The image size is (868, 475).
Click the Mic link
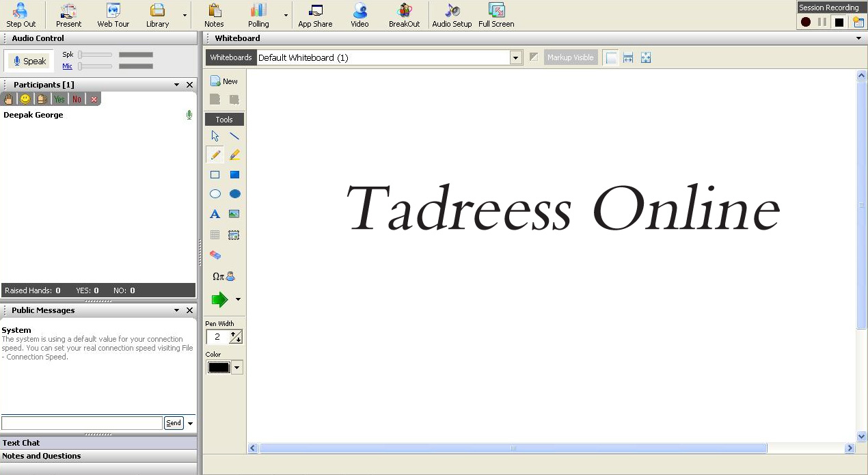click(x=68, y=66)
